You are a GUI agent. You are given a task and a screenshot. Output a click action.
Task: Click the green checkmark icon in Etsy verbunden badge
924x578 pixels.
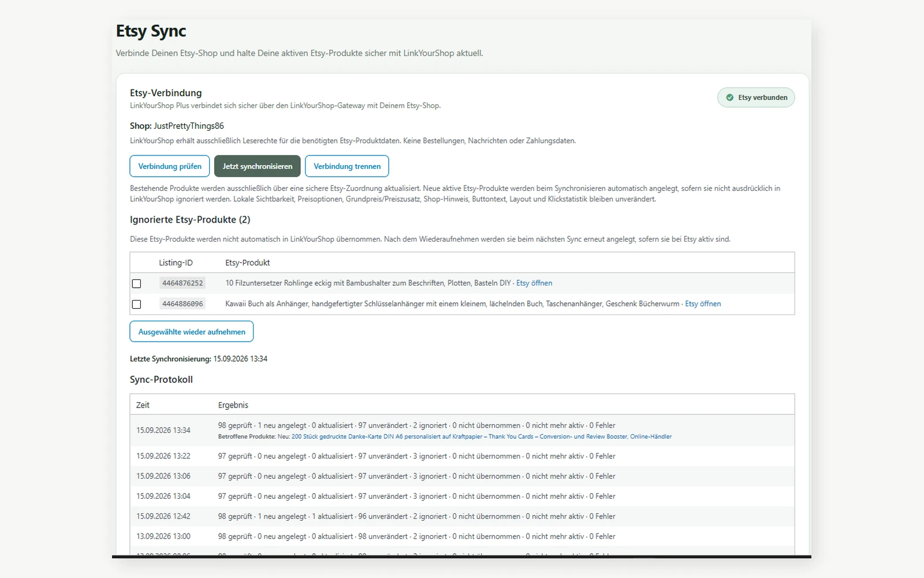[x=729, y=98]
